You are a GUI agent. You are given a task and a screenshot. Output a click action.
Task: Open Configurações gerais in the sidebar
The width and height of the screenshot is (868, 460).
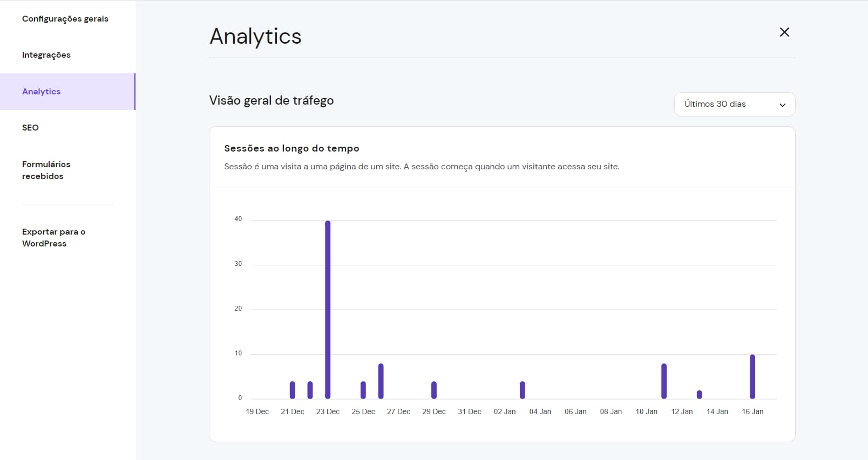pos(65,19)
